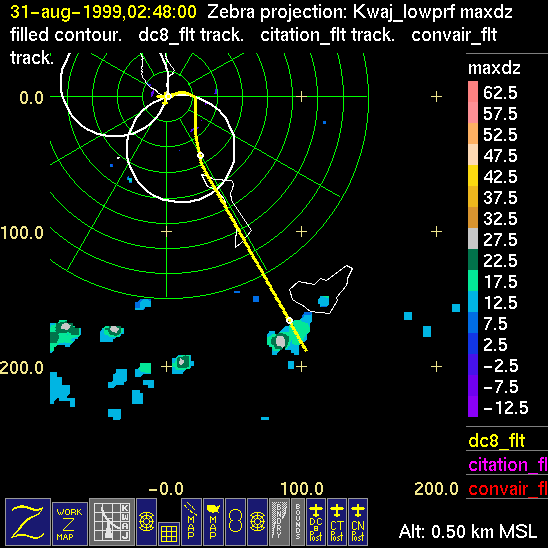Image resolution: width=548 pixels, height=548 pixels.
Task: Click the small yellow grid icon
Action: [x=169, y=533]
